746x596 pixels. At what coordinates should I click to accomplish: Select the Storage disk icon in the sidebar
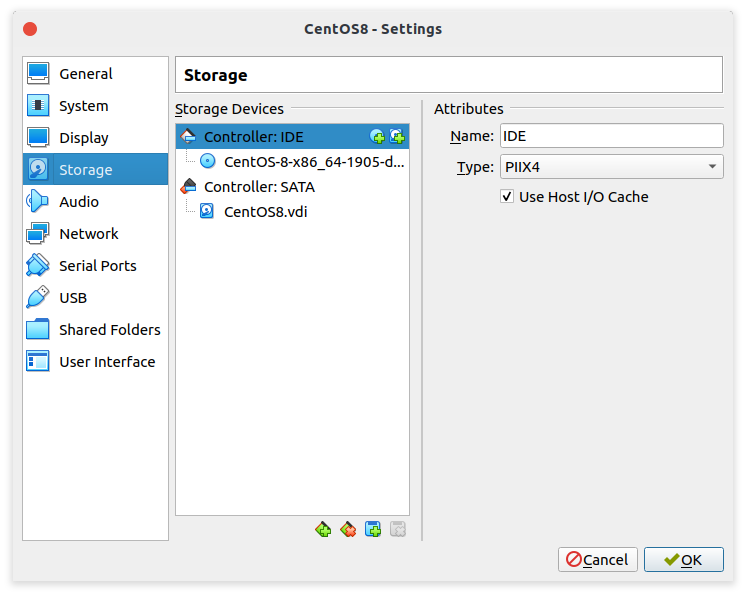(x=38, y=169)
